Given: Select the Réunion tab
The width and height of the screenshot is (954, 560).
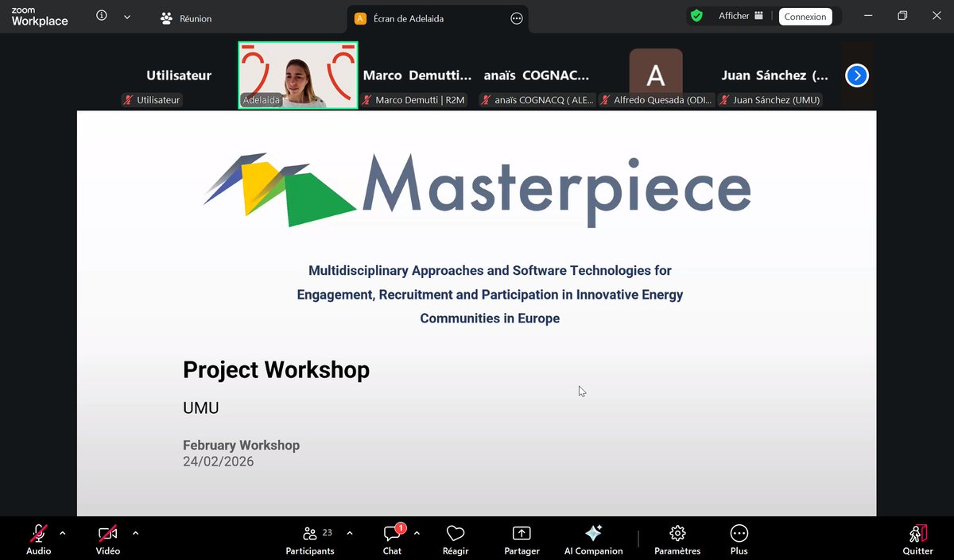Looking at the screenshot, I should click(186, 18).
